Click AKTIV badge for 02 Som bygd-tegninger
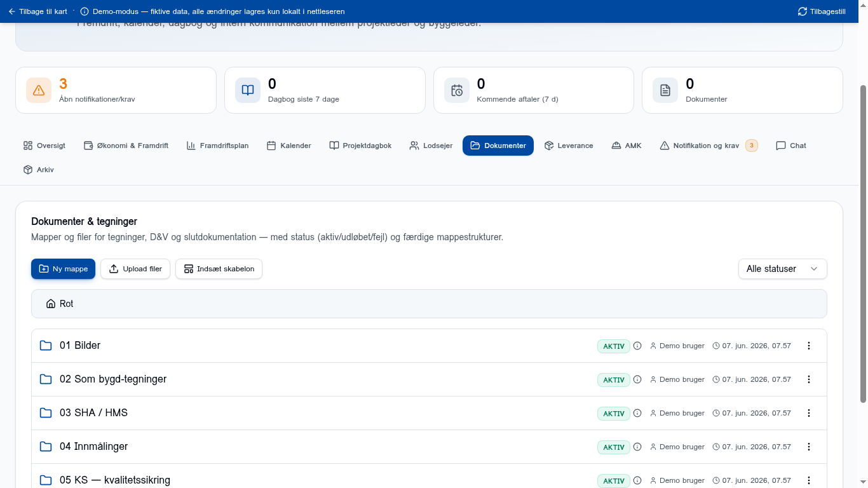The height and width of the screenshot is (488, 868). pyautogui.click(x=613, y=380)
